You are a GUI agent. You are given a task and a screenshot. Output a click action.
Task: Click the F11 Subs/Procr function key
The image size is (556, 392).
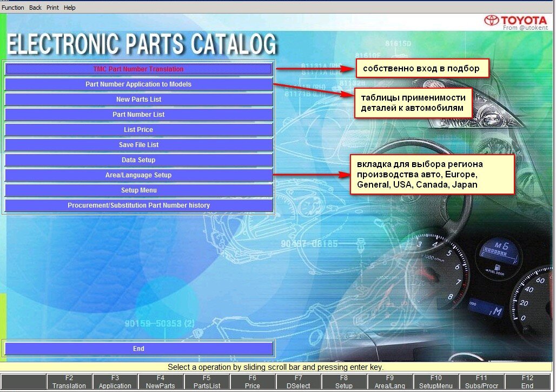[x=481, y=382]
